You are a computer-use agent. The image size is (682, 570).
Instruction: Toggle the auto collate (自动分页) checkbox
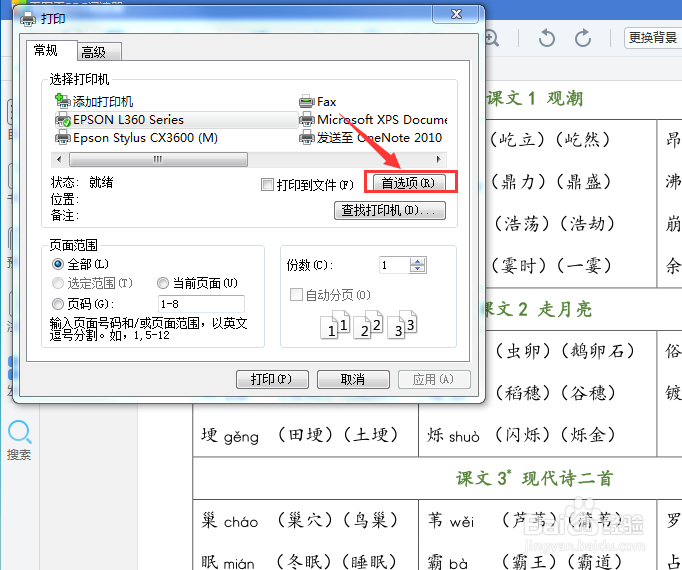pyautogui.click(x=296, y=295)
